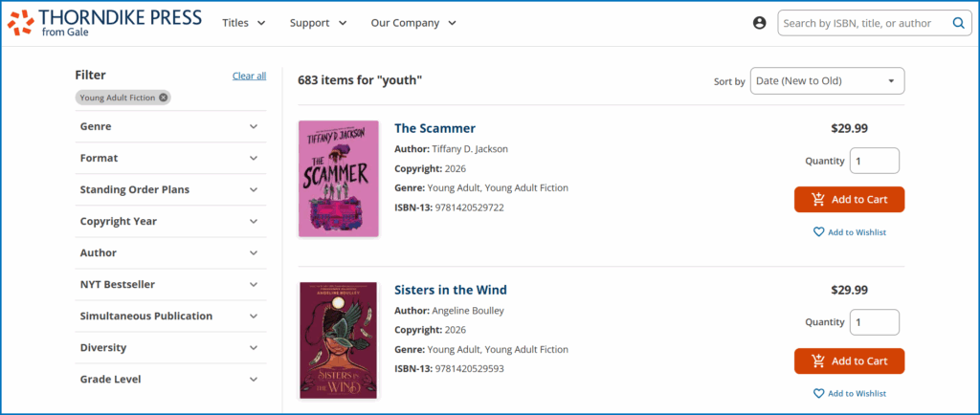Open the Our Company menu
980x415 pixels.
pos(413,23)
